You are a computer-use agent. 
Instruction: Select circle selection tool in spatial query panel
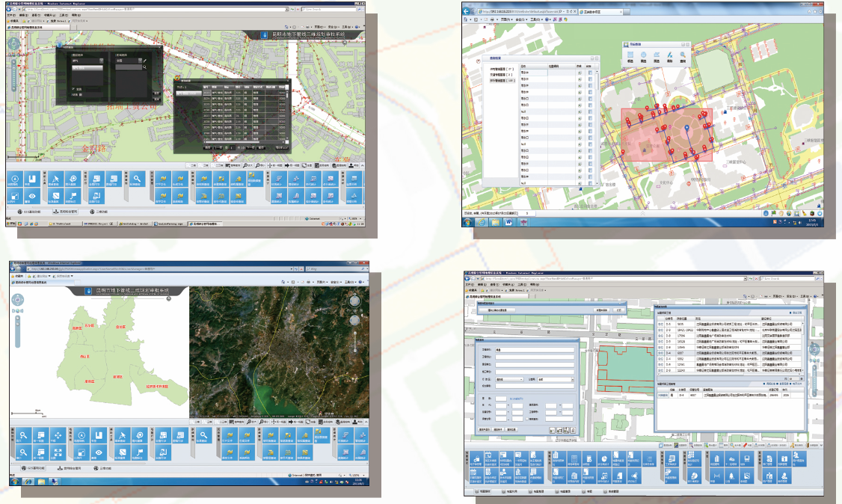click(x=642, y=56)
